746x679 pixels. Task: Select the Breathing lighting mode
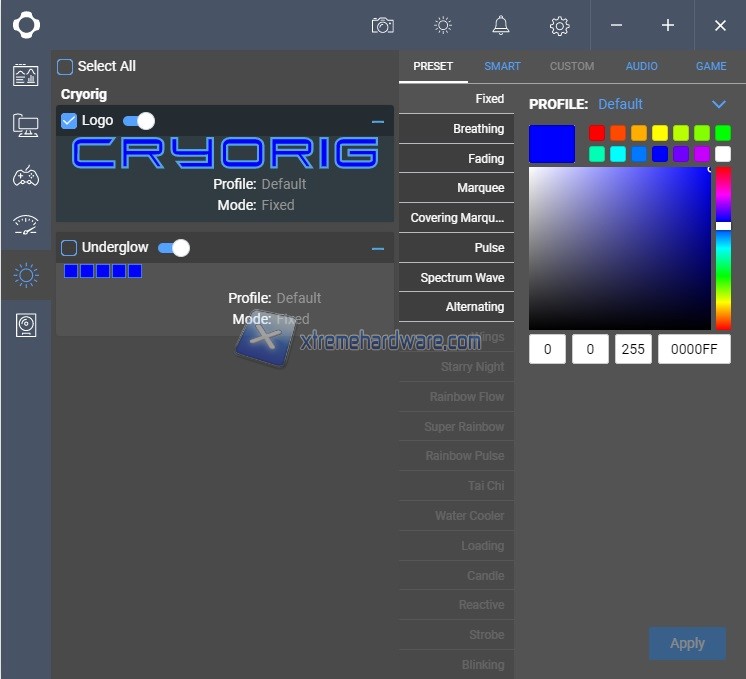[457, 129]
